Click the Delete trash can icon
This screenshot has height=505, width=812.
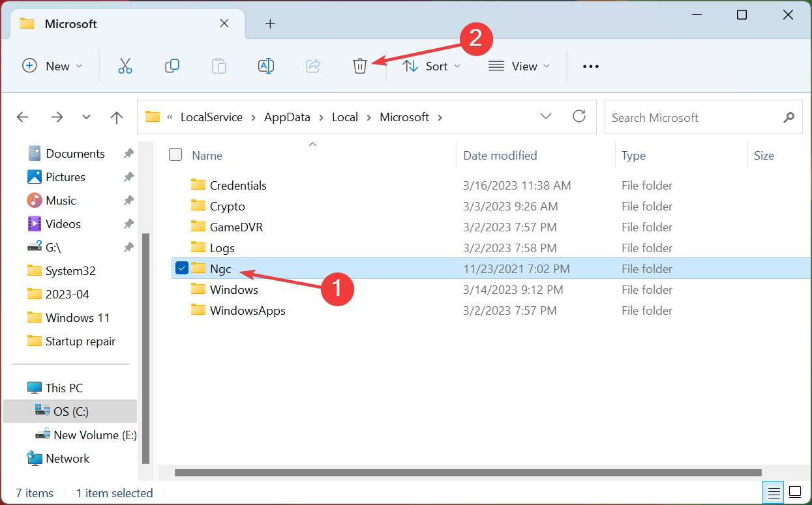pyautogui.click(x=360, y=66)
